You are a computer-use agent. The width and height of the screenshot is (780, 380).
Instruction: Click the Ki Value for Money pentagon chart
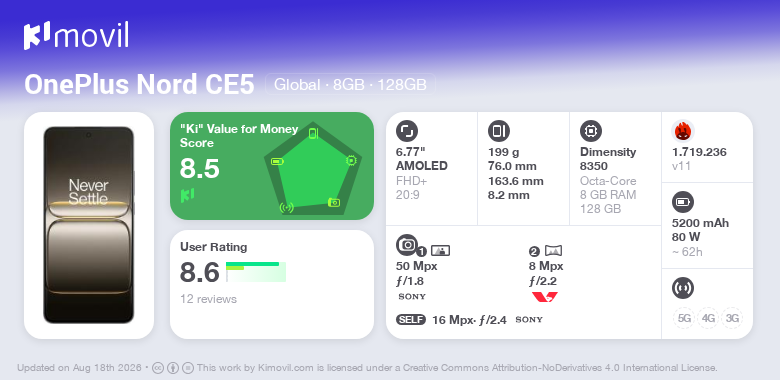point(312,169)
